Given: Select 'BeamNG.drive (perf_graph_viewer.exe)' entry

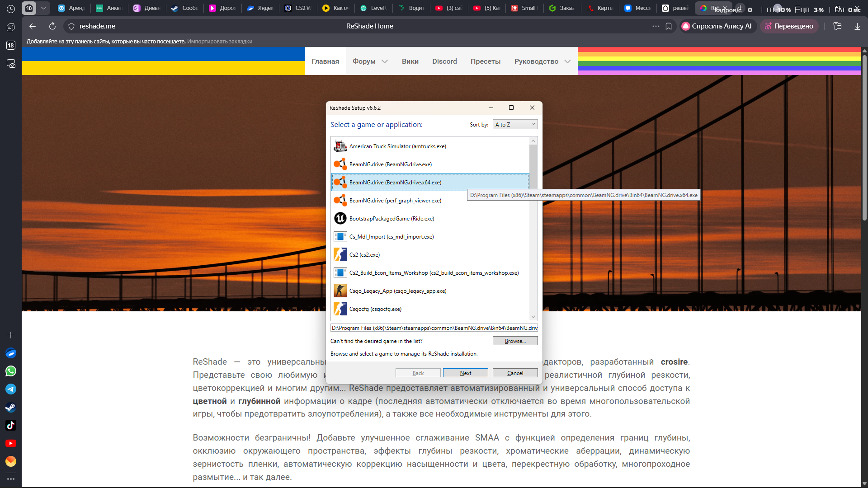Looking at the screenshot, I should tap(430, 200).
